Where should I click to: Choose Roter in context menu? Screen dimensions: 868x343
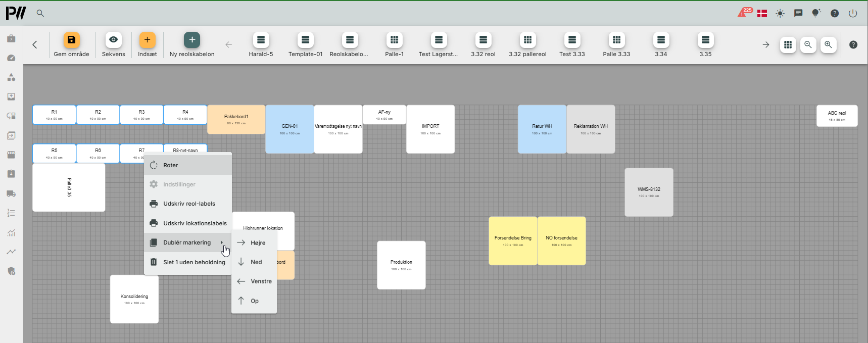click(188, 165)
